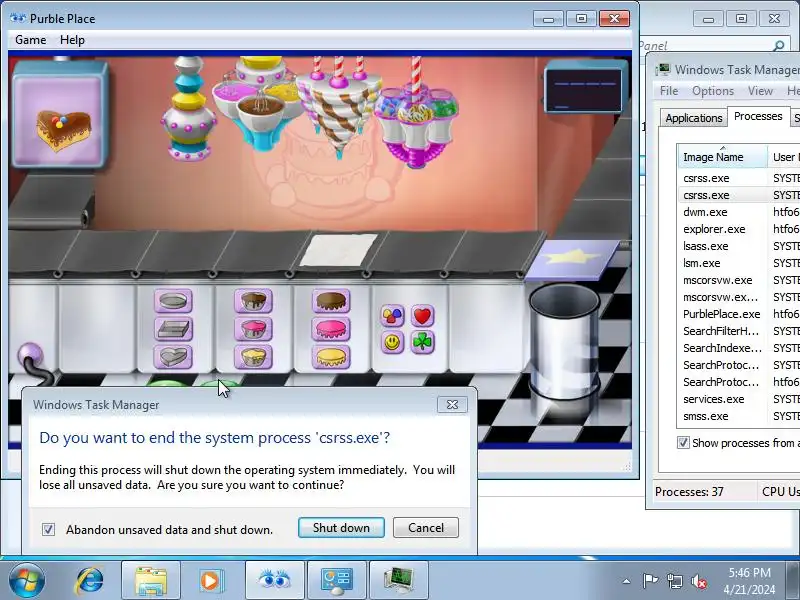Choose yellow vanilla cake batter

[x=253, y=356]
